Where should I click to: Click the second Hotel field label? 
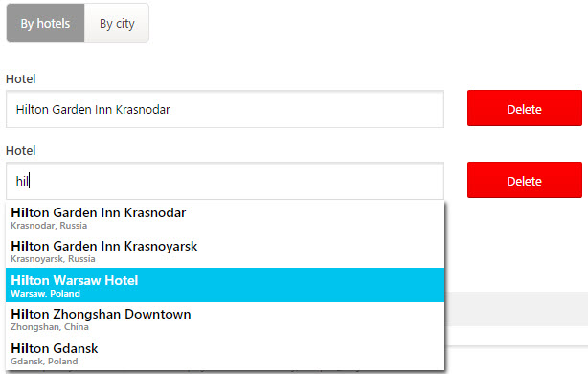(x=21, y=151)
